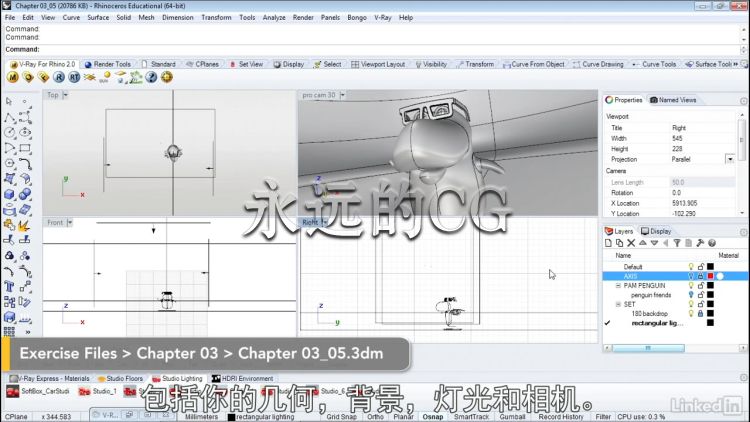Open layer tools hammer icon

pos(700,243)
